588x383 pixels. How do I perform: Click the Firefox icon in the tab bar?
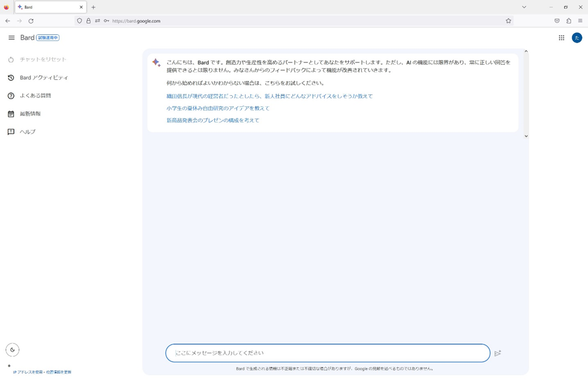[x=7, y=7]
